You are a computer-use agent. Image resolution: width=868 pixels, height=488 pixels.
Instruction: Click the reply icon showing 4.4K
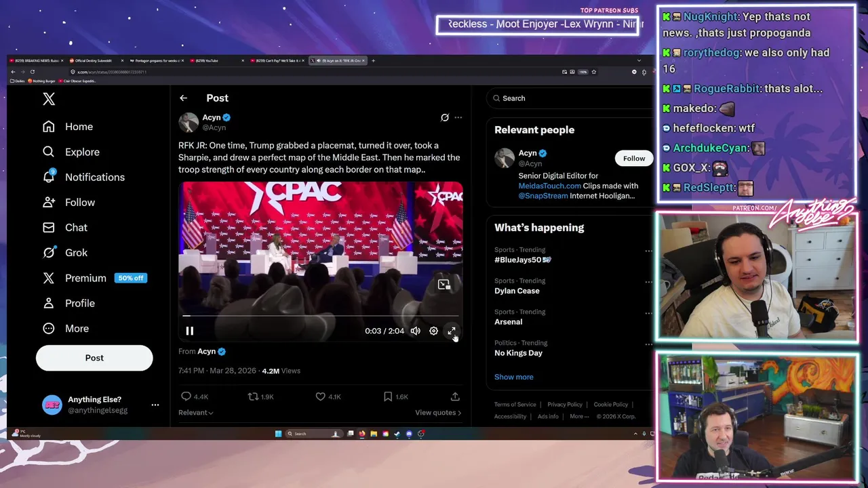pyautogui.click(x=194, y=396)
